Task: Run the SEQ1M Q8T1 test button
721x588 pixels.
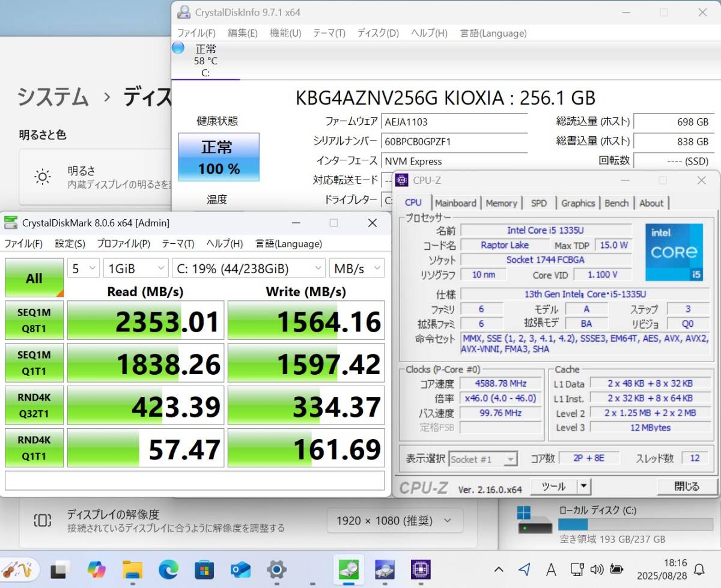Action: pyautogui.click(x=34, y=320)
